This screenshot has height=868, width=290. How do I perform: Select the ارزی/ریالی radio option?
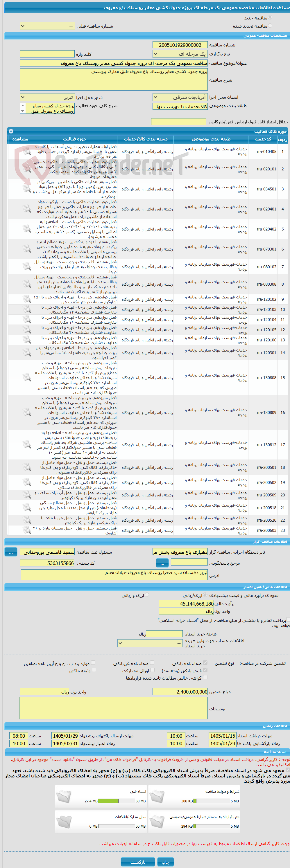(x=206, y=595)
